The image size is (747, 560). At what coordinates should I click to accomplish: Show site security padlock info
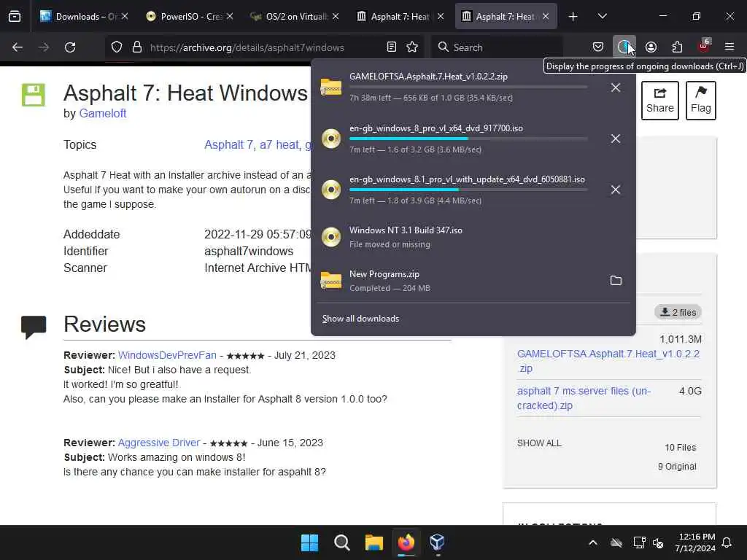click(x=137, y=47)
